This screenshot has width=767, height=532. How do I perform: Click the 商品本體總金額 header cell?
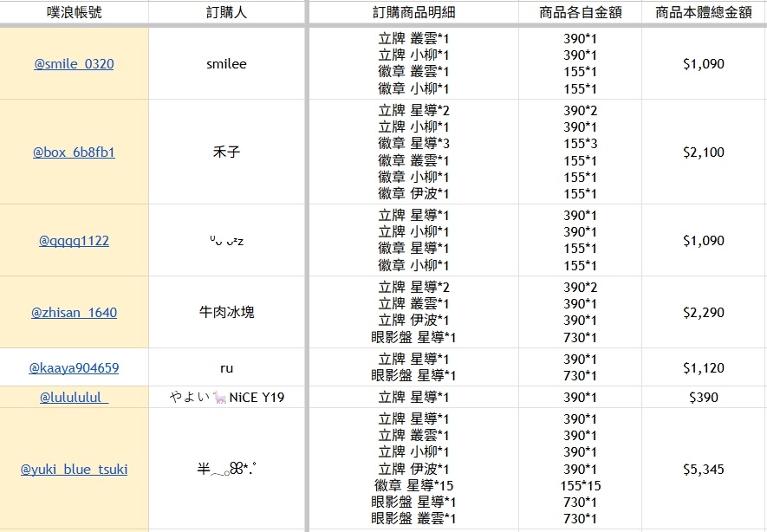pyautogui.click(x=704, y=13)
